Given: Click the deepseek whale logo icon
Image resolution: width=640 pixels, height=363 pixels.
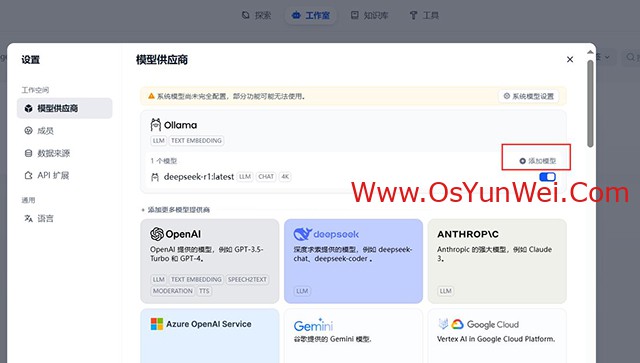Looking at the screenshot, I should point(302,234).
